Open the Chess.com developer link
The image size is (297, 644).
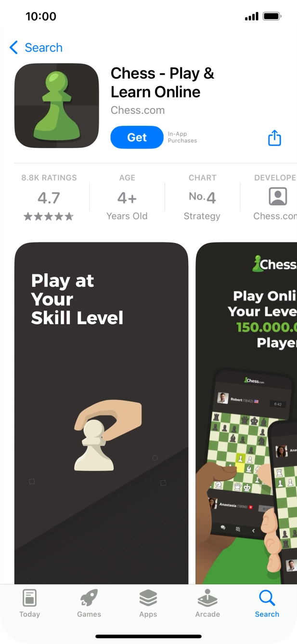(138, 110)
